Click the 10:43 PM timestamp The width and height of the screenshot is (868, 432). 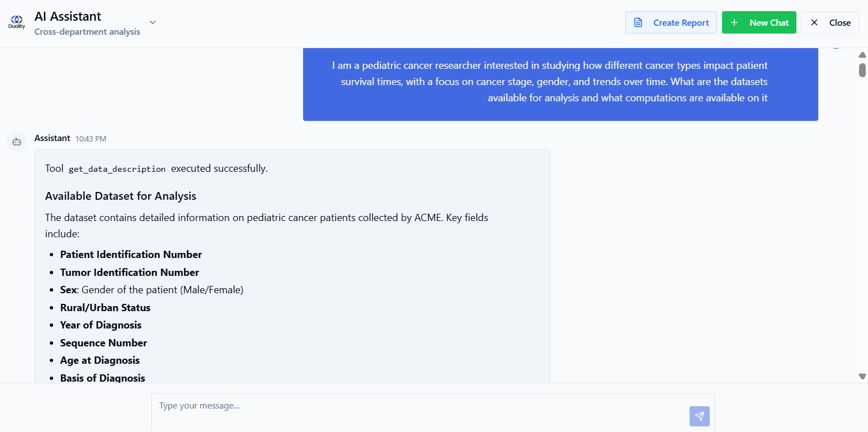[x=91, y=139]
